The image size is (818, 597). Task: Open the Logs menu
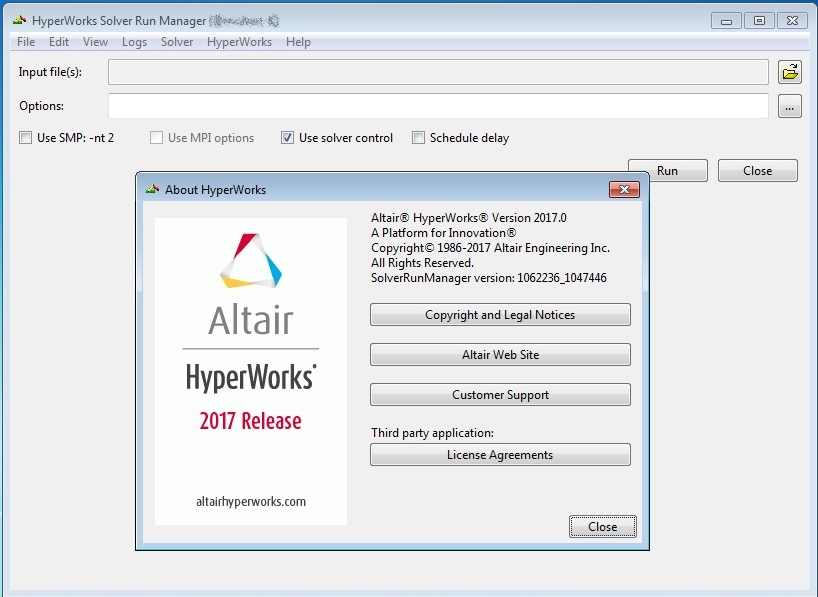pyautogui.click(x=135, y=42)
